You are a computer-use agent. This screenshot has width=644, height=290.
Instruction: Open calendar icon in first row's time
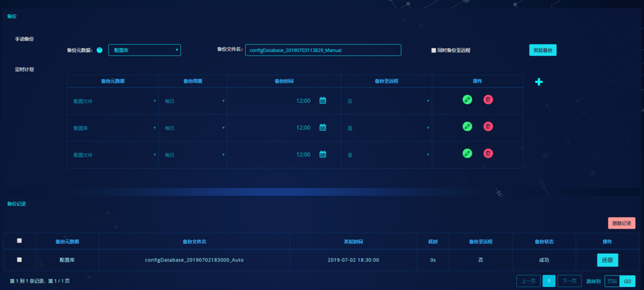click(x=323, y=101)
